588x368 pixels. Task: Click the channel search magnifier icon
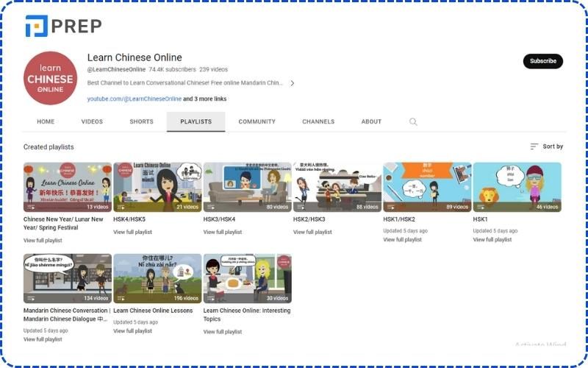[413, 121]
